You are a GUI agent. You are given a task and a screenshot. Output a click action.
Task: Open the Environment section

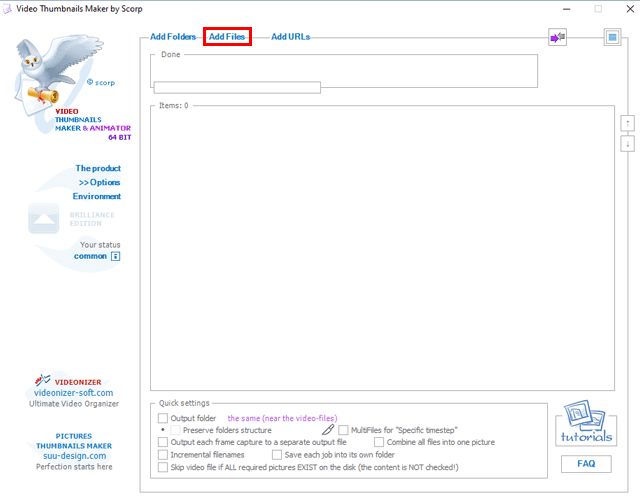[x=97, y=196]
